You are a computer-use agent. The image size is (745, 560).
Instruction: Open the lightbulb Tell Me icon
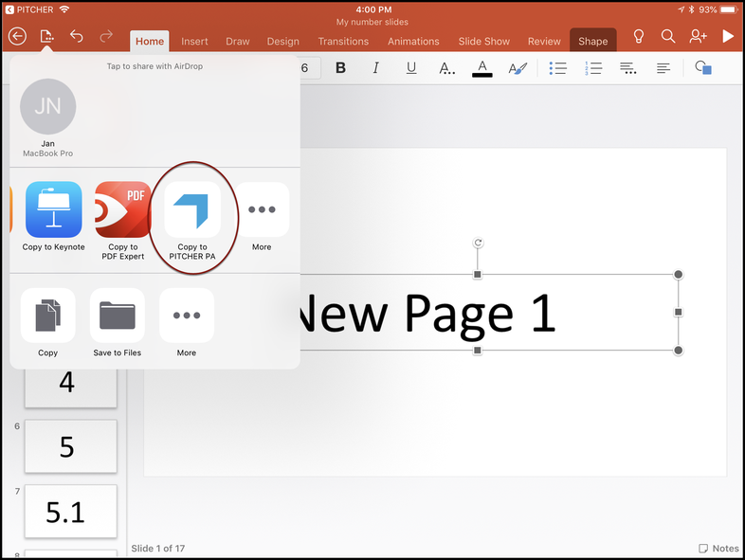pyautogui.click(x=639, y=37)
